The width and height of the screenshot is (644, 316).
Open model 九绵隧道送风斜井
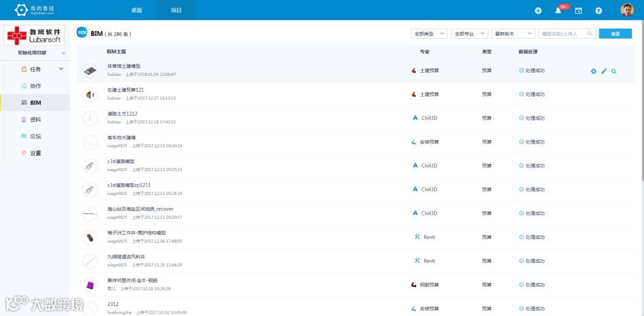pyautogui.click(x=126, y=256)
